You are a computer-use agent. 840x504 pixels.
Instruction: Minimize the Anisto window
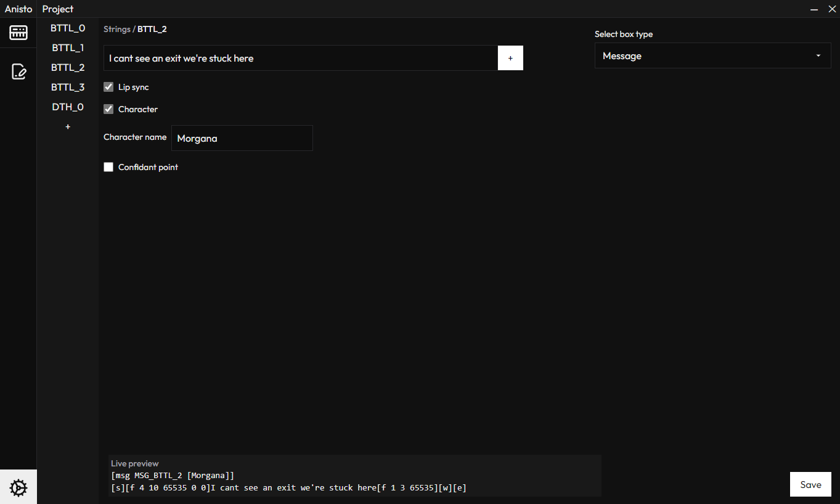pos(814,9)
